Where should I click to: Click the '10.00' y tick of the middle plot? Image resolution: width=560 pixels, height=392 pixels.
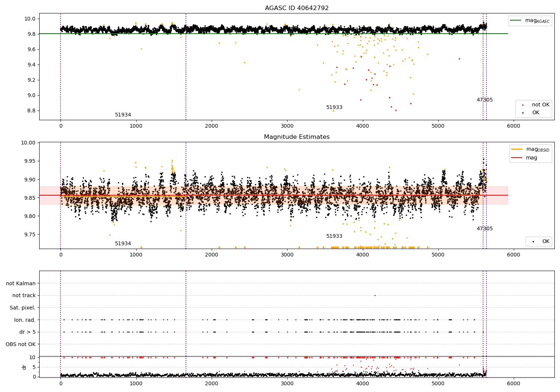(x=28, y=143)
